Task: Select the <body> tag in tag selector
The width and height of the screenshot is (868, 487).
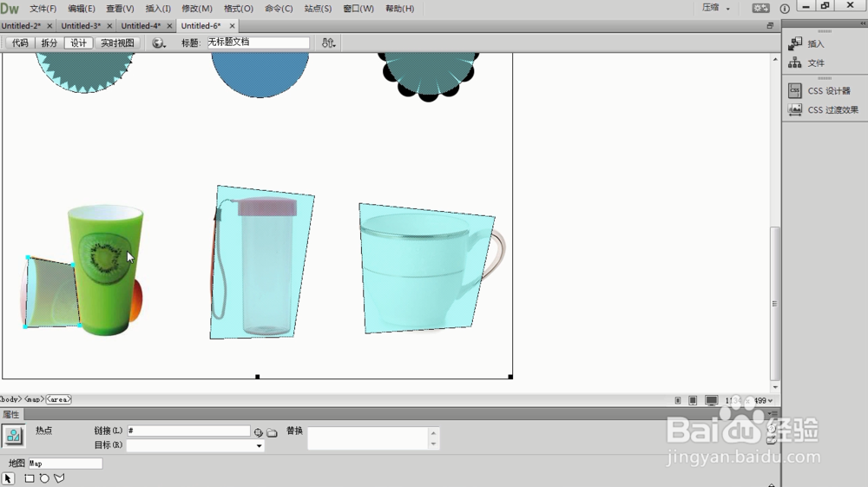Action: (10, 399)
